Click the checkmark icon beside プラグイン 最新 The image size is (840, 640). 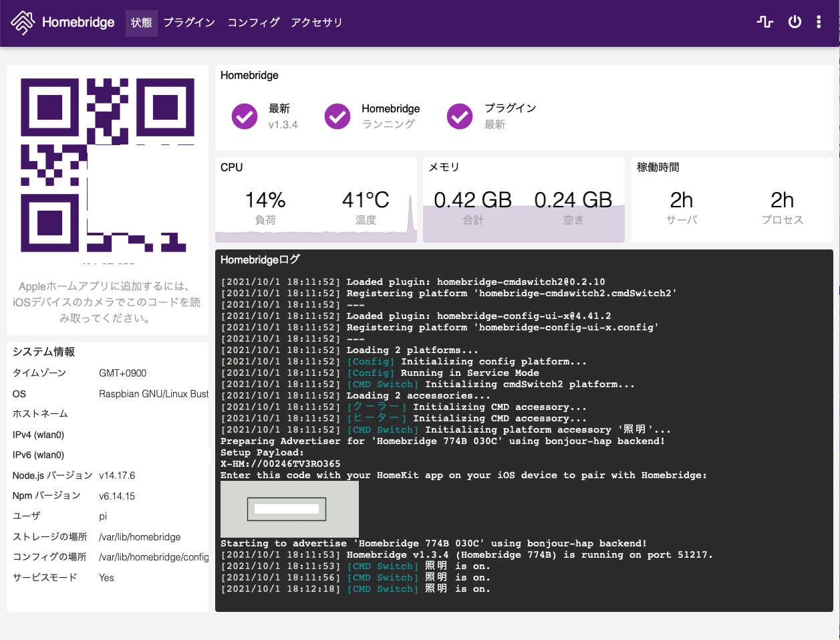tap(460, 116)
